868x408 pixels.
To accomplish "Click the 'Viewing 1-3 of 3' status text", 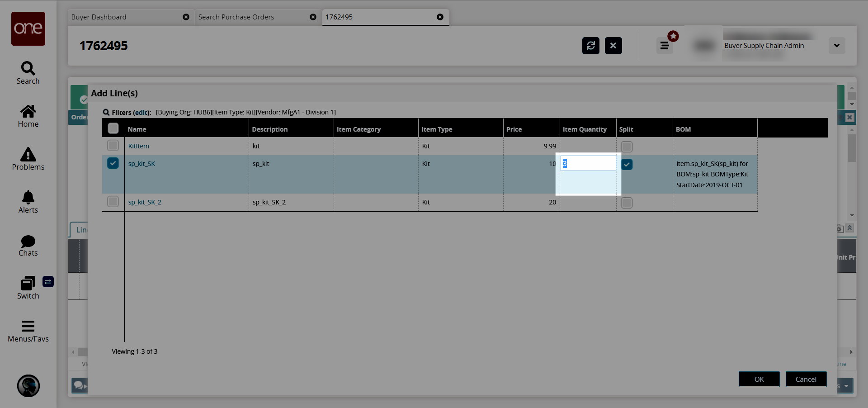I will (135, 351).
